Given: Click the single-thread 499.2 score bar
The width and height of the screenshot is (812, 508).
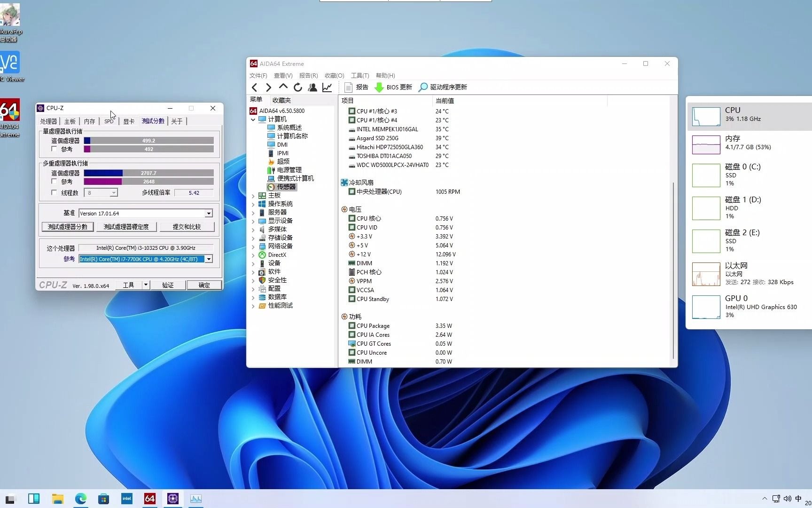Looking at the screenshot, I should (148, 141).
